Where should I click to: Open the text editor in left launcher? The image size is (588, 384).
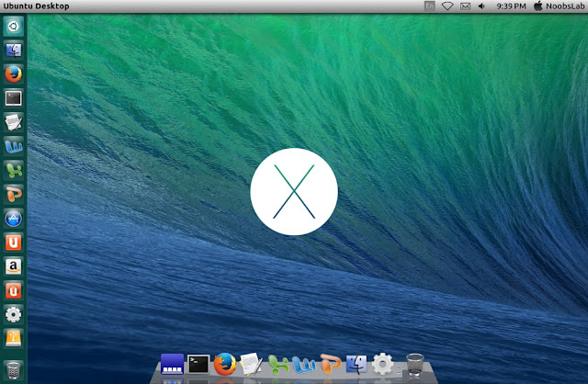pyautogui.click(x=14, y=122)
